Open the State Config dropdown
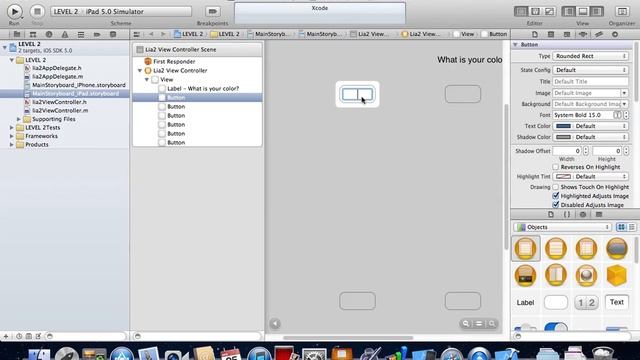 tap(590, 70)
